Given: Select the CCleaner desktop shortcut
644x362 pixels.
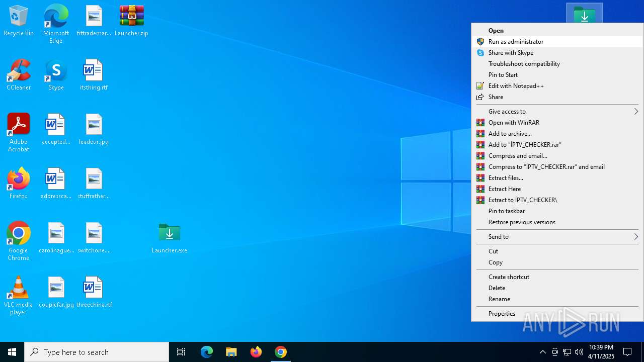Looking at the screenshot, I should tap(19, 75).
